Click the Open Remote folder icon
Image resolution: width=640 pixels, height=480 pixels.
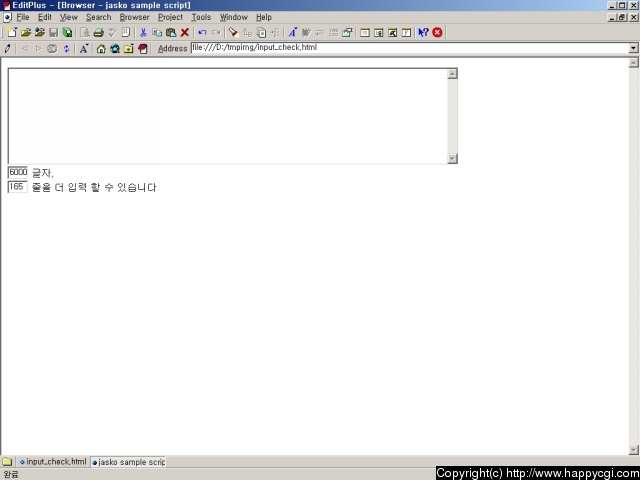click(40, 32)
